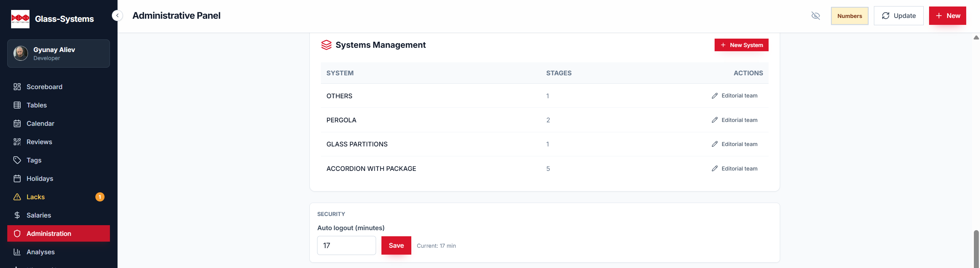This screenshot has width=980, height=268.
Task: Click the Lacks warning triangle icon
Action: point(17,197)
